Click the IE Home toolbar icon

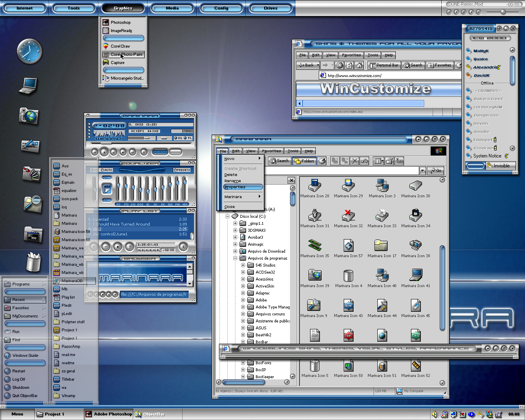pos(359,65)
